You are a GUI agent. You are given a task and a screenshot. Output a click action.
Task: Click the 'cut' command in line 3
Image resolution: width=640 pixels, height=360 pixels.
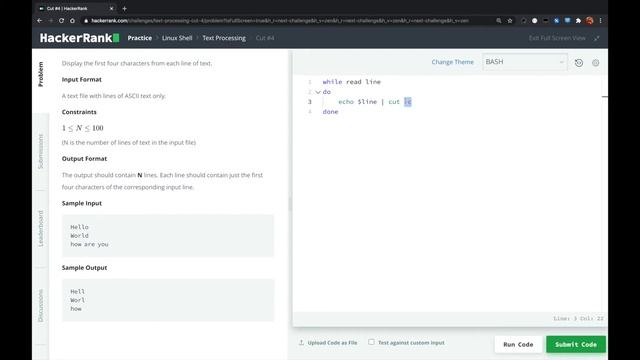point(394,102)
